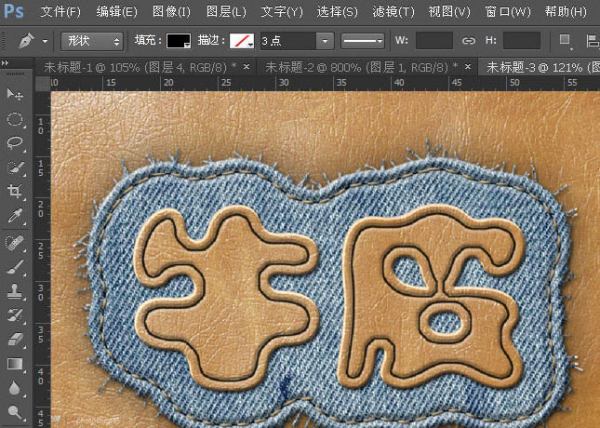Click the path operations icon
This screenshot has width=600, height=428.
(x=565, y=41)
